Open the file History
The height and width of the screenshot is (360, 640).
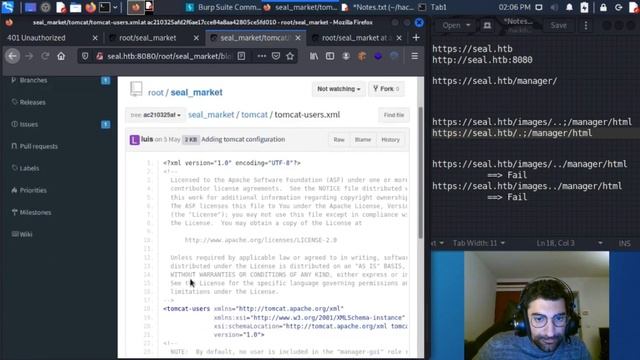(x=390, y=140)
